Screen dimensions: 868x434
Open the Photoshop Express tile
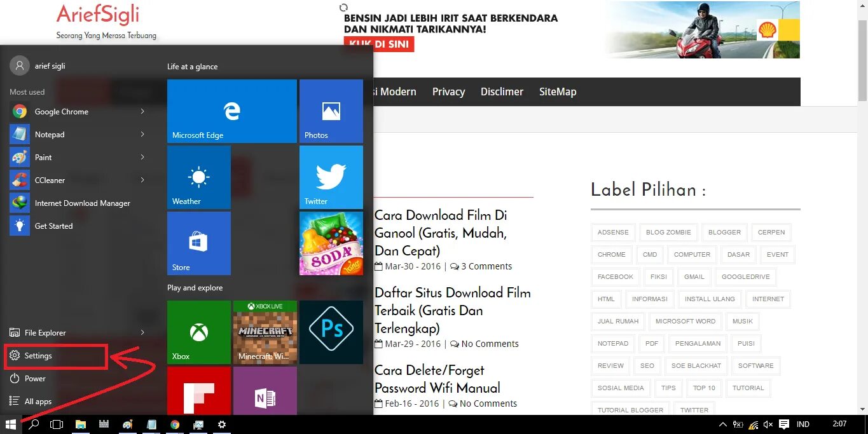point(331,332)
